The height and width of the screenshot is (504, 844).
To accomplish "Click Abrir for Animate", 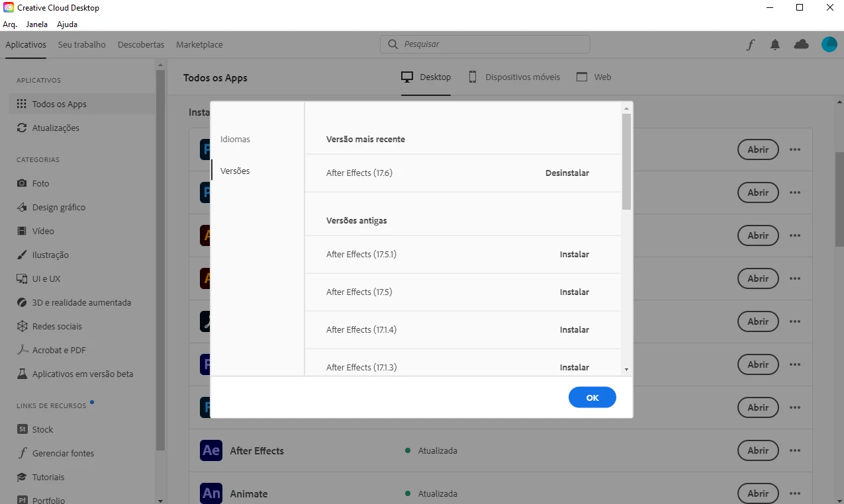I will [758, 493].
